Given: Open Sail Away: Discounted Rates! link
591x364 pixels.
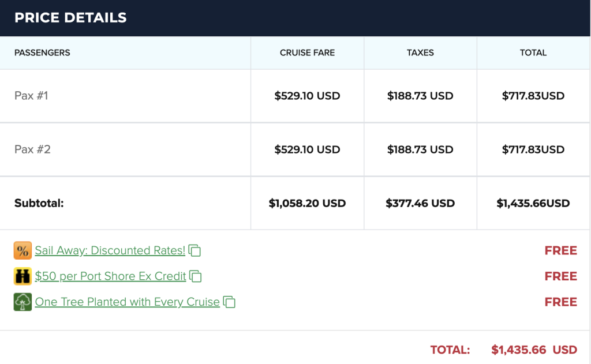Looking at the screenshot, I should 110,250.
